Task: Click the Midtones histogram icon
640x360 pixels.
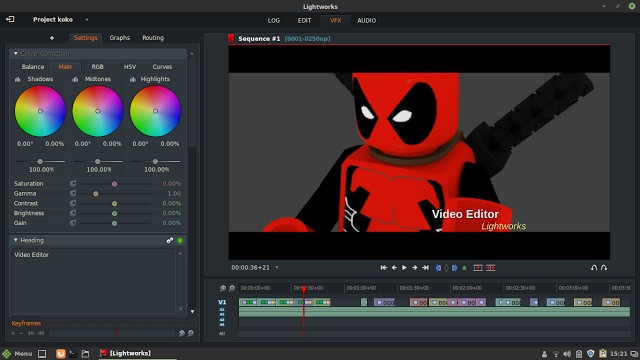Action: point(75,79)
